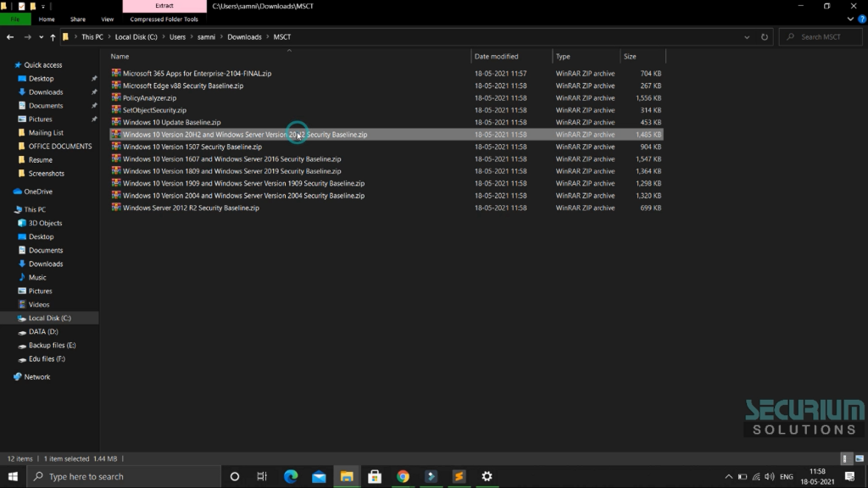Switch to the Home ribbon tab
This screenshot has height=488, width=868.
[x=47, y=19]
